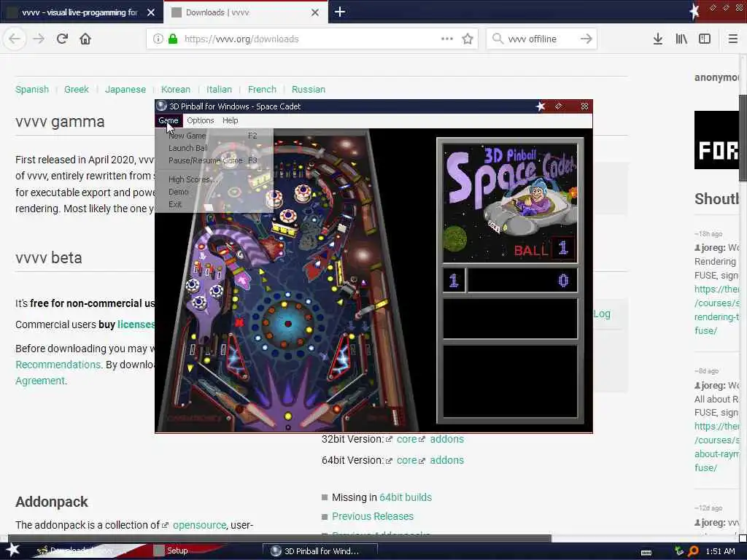Click the orange magnifier tray icon

click(x=693, y=551)
